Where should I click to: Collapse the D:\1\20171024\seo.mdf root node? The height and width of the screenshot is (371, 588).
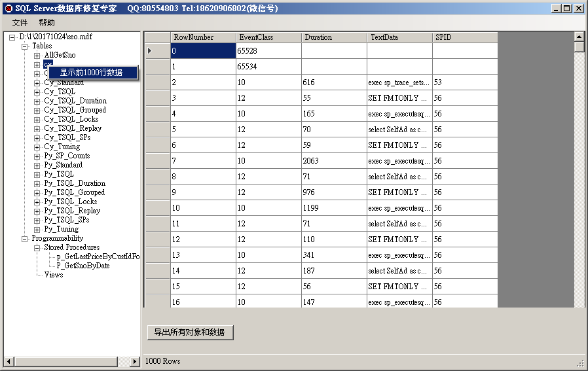point(12,37)
